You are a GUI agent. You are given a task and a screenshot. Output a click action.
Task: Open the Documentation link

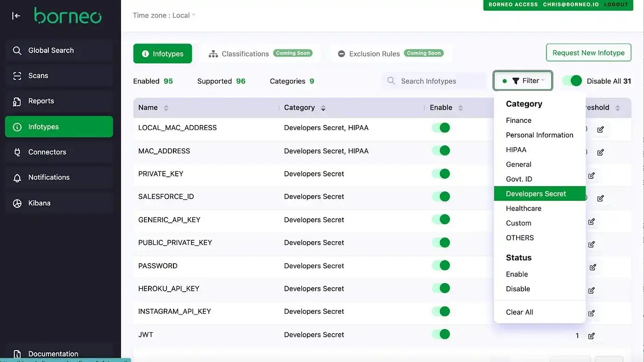(x=59, y=354)
